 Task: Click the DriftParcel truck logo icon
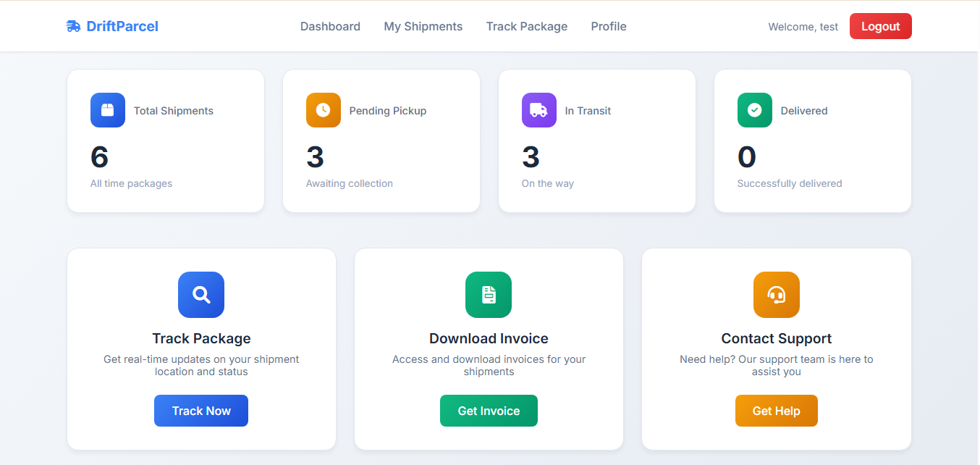[x=72, y=25]
